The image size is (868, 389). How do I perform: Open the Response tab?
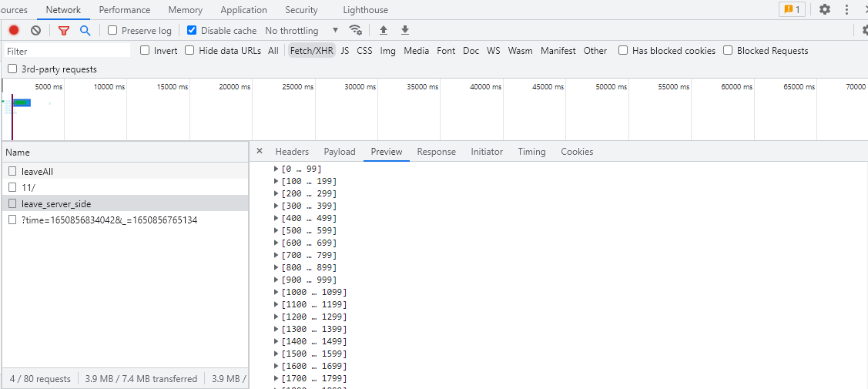coord(436,152)
